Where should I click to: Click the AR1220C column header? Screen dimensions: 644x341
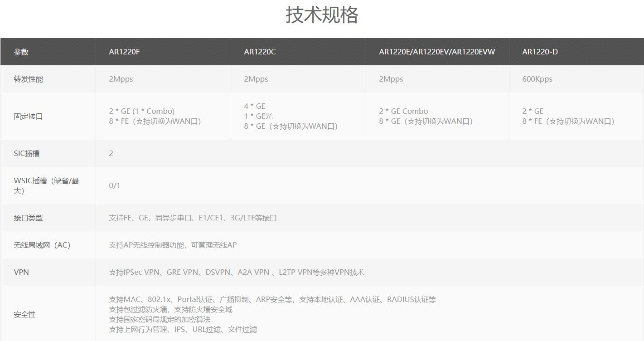click(260, 52)
